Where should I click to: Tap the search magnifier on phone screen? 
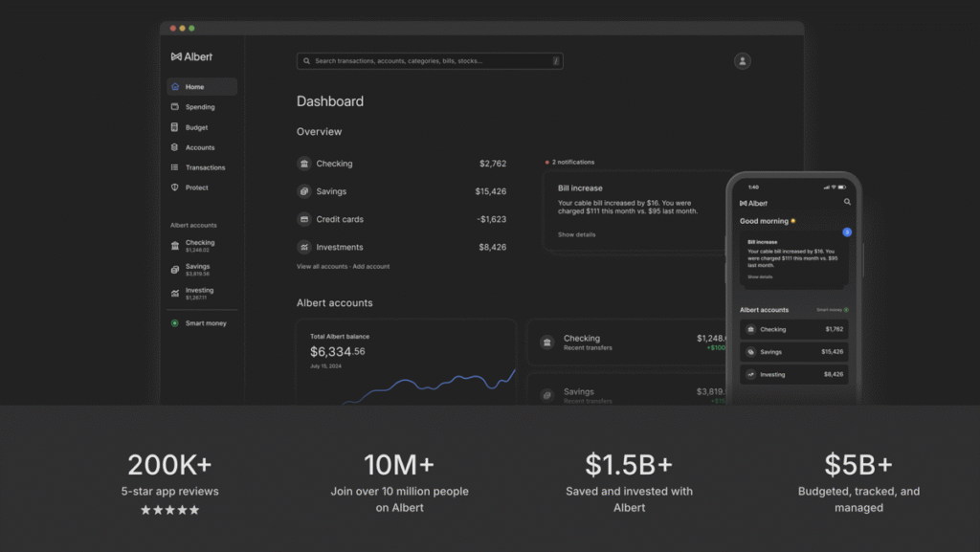click(x=847, y=203)
